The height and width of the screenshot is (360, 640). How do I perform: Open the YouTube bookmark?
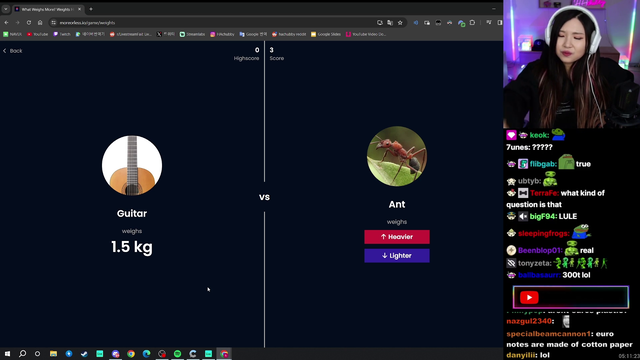point(38,34)
